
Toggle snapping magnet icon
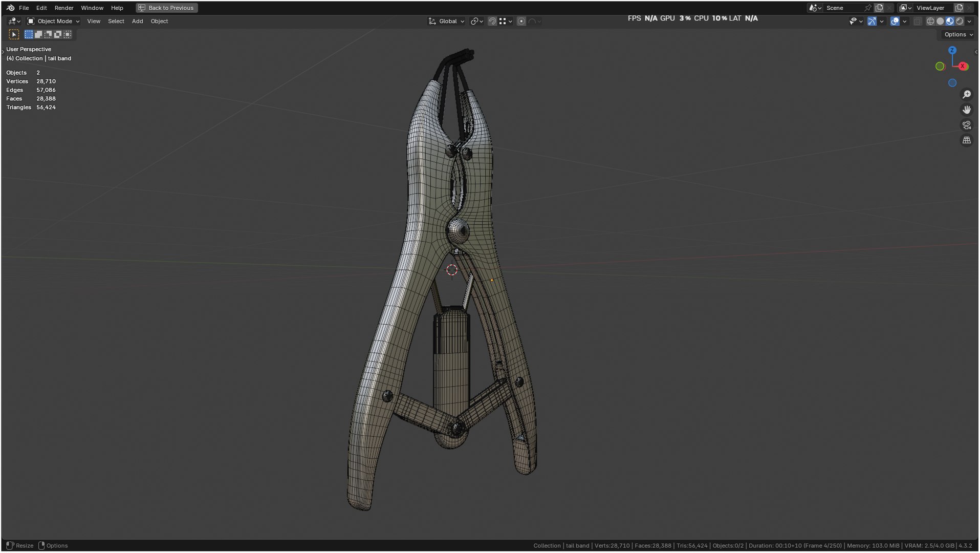click(492, 21)
